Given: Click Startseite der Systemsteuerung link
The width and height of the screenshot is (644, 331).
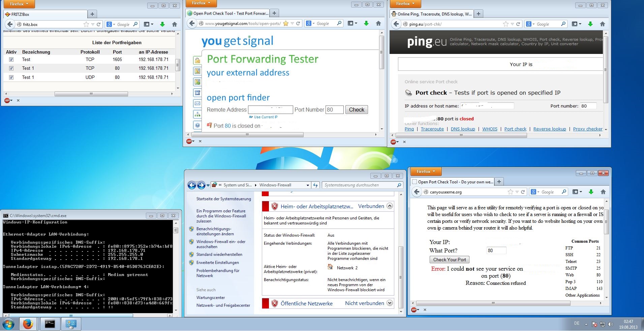Looking at the screenshot, I should 223,199.
